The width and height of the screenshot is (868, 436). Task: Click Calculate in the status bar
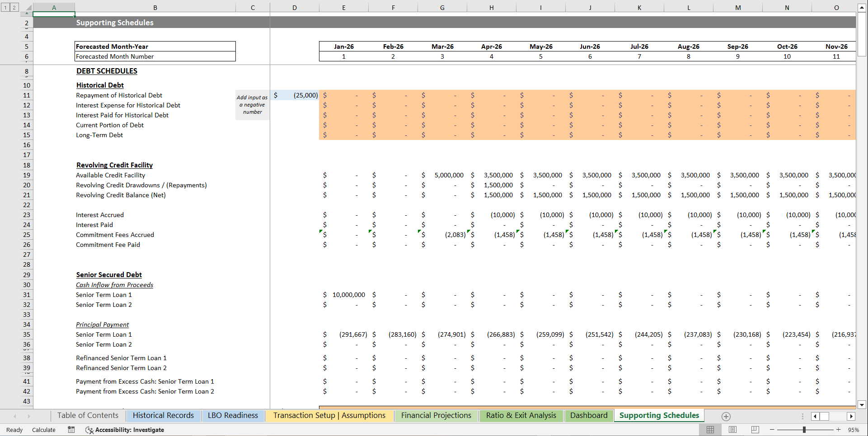43,430
